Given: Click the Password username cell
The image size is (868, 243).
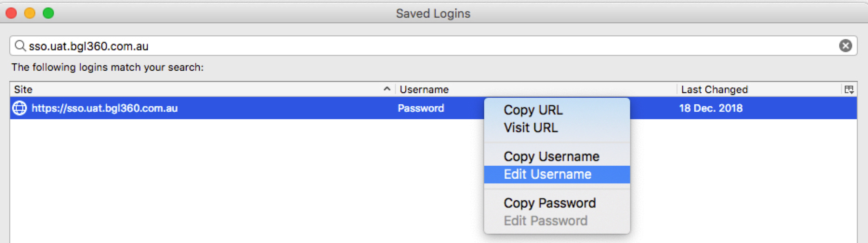Looking at the screenshot, I should [x=421, y=108].
